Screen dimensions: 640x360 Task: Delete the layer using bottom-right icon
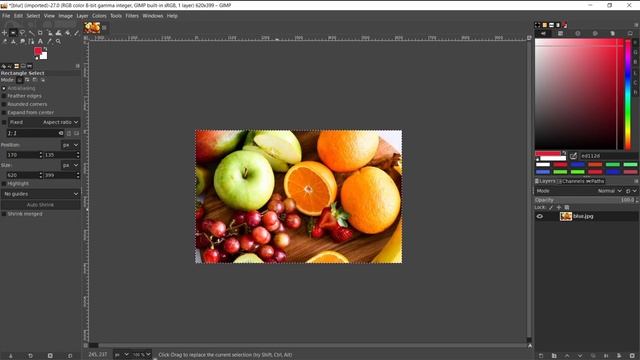[x=632, y=356]
